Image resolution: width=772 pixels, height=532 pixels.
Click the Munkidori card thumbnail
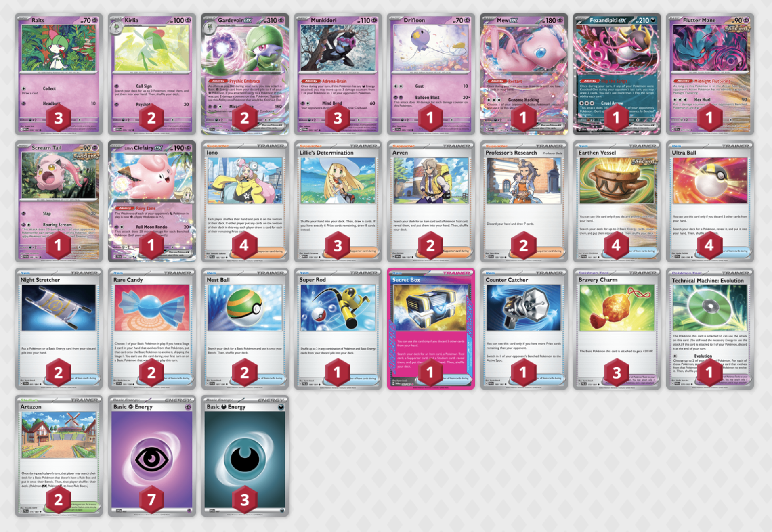coord(338,74)
